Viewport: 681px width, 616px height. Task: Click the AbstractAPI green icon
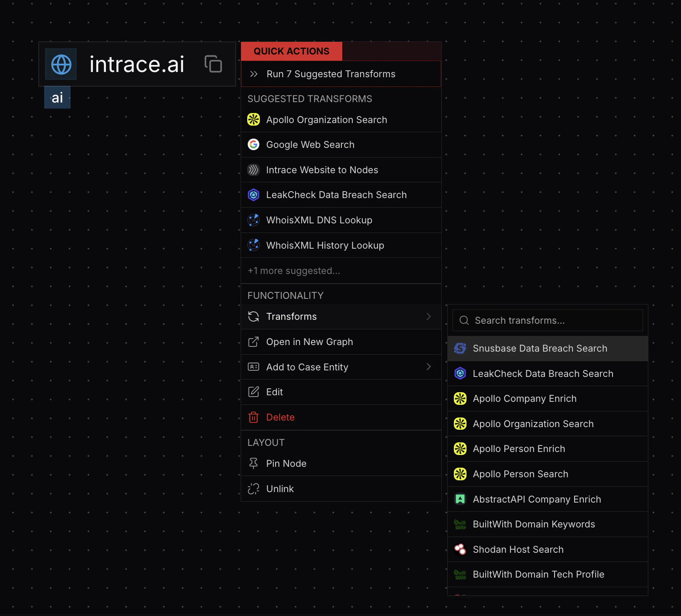(x=460, y=499)
